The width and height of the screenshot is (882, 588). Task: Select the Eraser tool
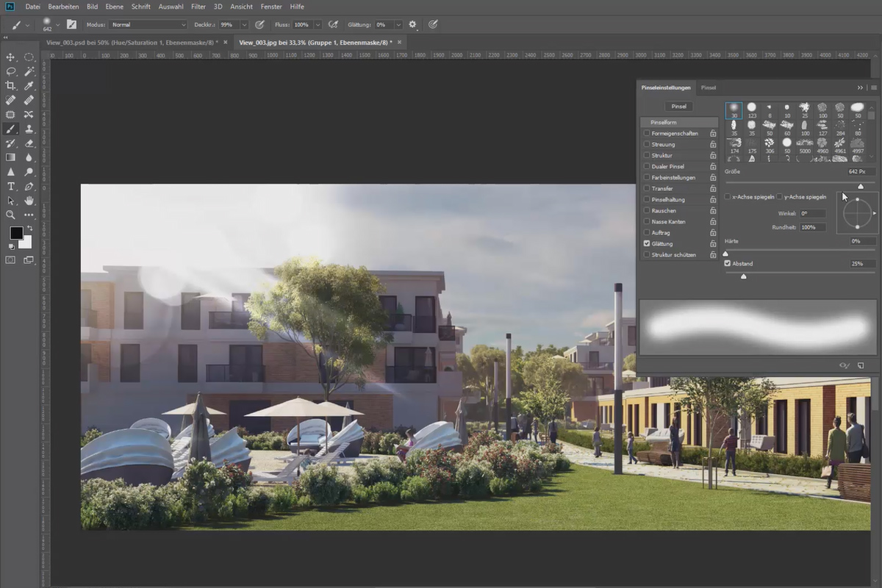(x=29, y=143)
